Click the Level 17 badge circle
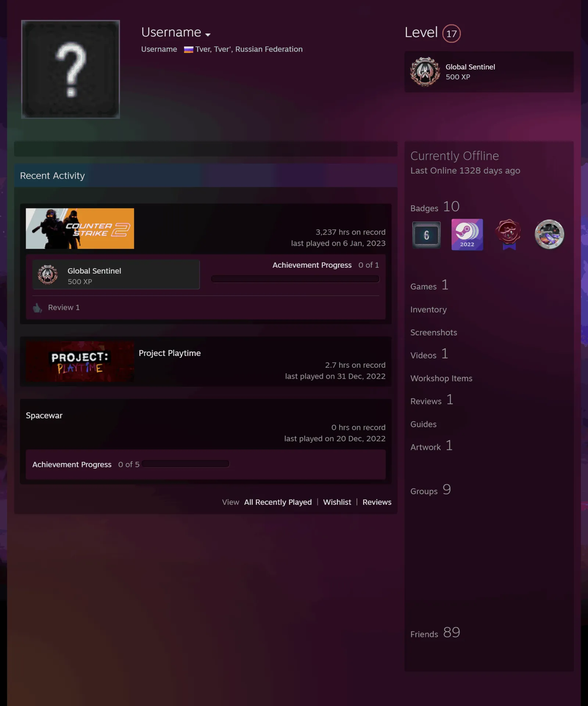588x706 pixels. pos(451,33)
